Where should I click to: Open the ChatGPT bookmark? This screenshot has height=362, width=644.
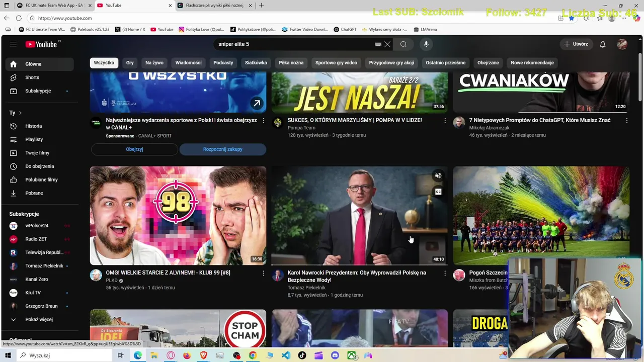[345, 30]
